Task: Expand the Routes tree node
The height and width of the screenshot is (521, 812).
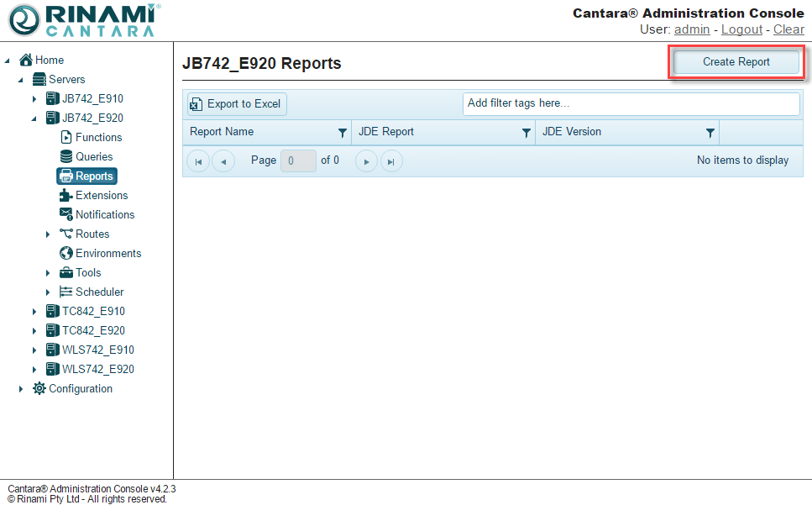Action: tap(48, 234)
